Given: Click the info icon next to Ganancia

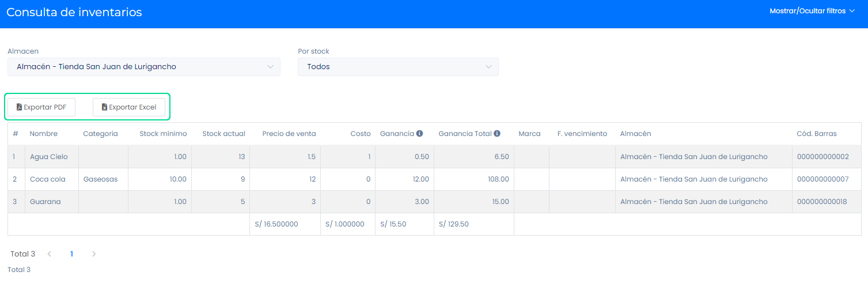Looking at the screenshot, I should click(419, 134).
